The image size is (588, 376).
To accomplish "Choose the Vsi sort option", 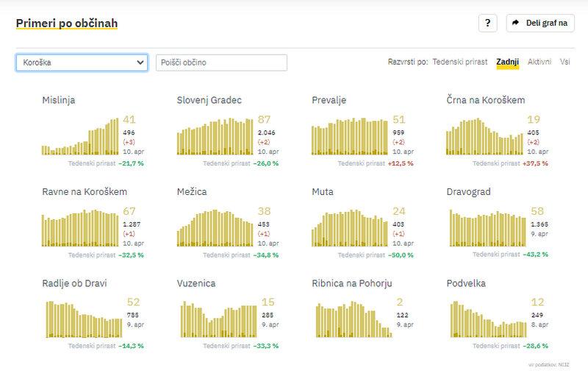I will coord(565,63).
